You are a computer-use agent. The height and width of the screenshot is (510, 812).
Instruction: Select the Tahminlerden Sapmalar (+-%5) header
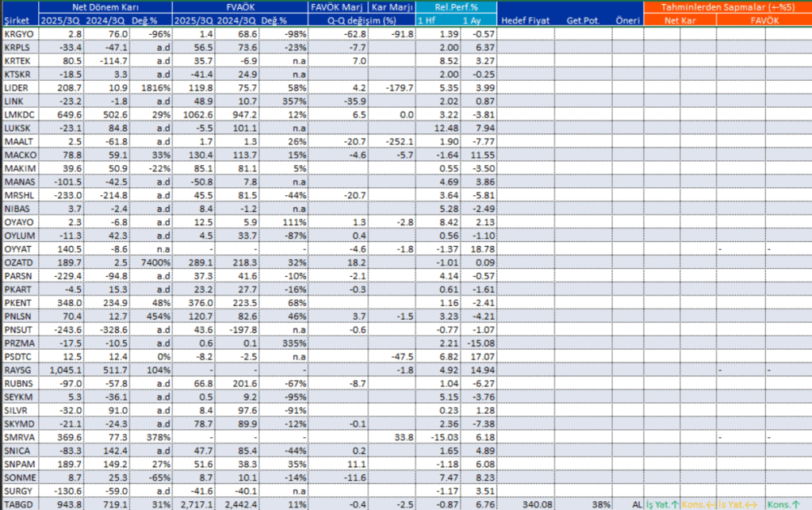coord(728,7)
